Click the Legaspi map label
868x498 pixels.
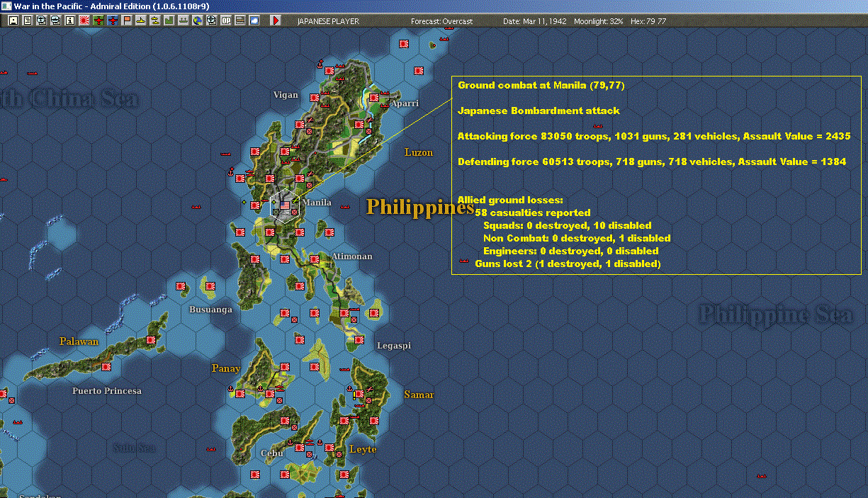point(394,346)
